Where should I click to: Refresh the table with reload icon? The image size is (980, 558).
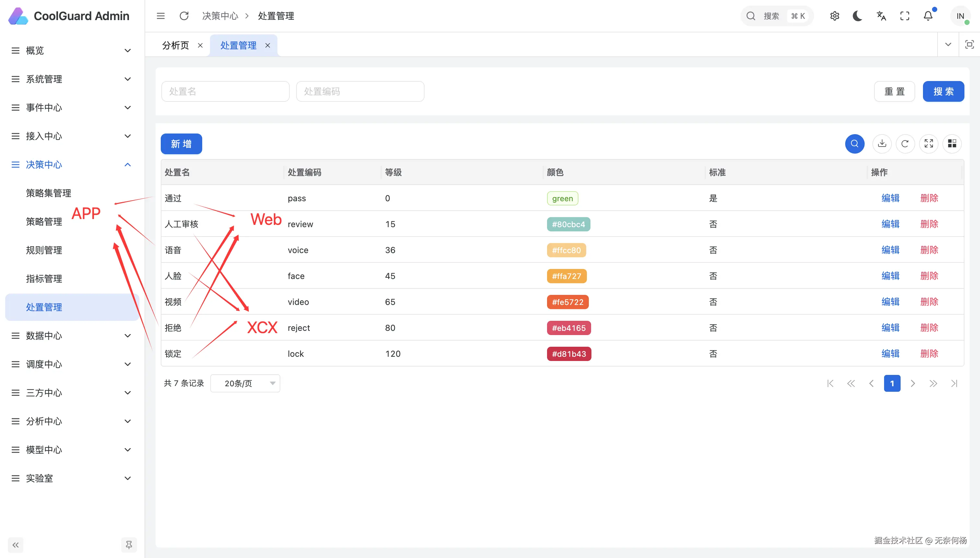point(905,144)
